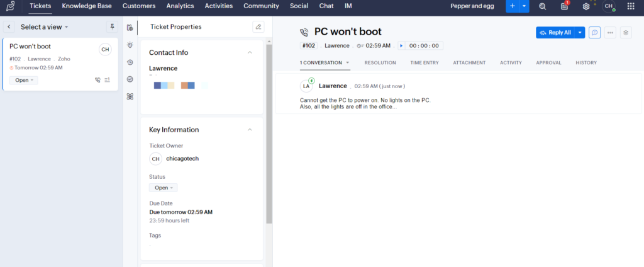This screenshot has width=644, height=267.
Task: Click the Reply All button
Action: (x=555, y=33)
